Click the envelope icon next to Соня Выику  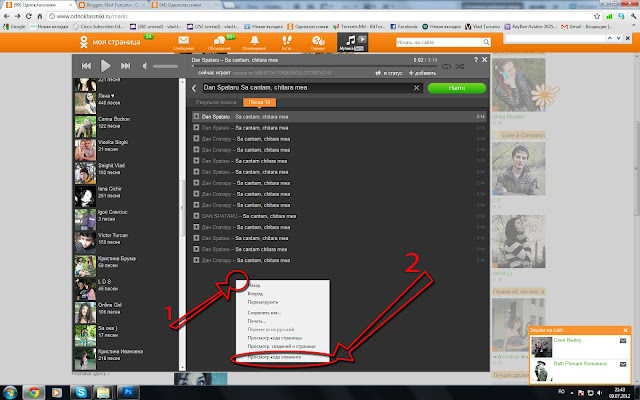tap(623, 341)
